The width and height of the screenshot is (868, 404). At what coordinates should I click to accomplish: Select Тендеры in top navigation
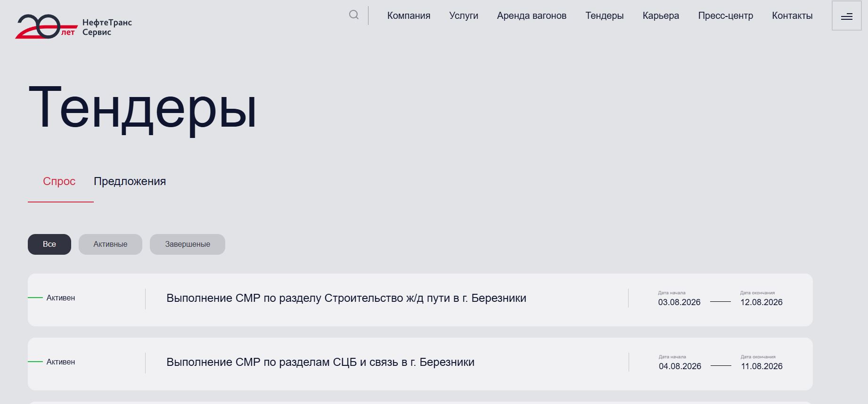(x=605, y=16)
